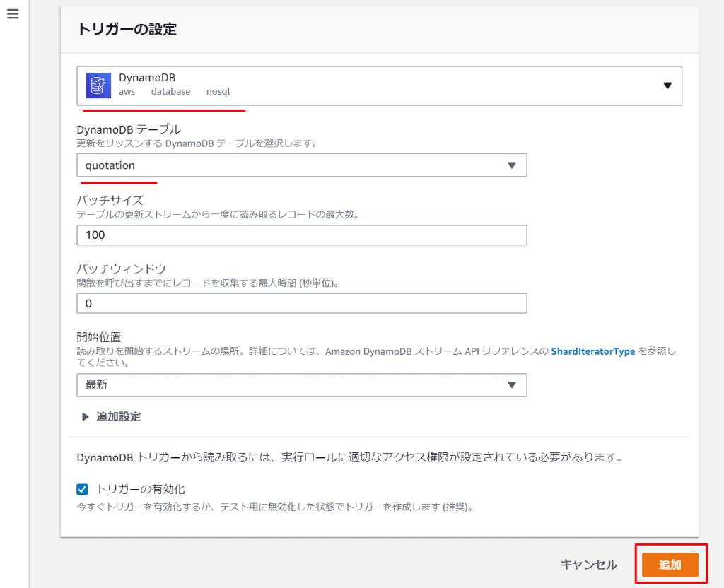This screenshot has height=588, width=724.
Task: Uncheck the トリガーの有効化 checkbox
Action: [x=82, y=489]
